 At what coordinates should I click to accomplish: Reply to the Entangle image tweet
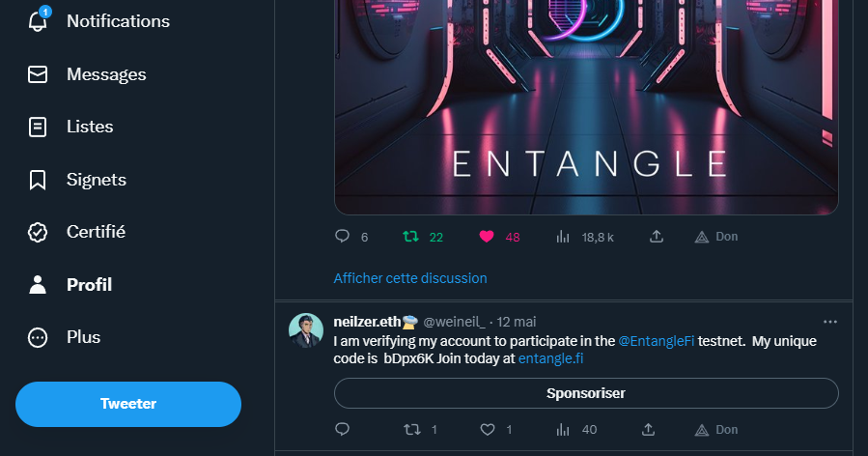tap(342, 237)
